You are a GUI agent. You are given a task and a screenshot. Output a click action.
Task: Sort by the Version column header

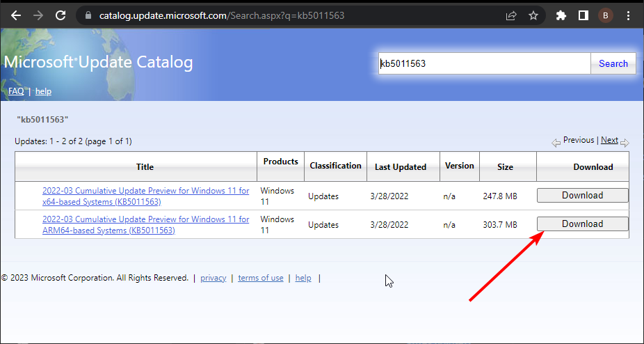click(460, 166)
